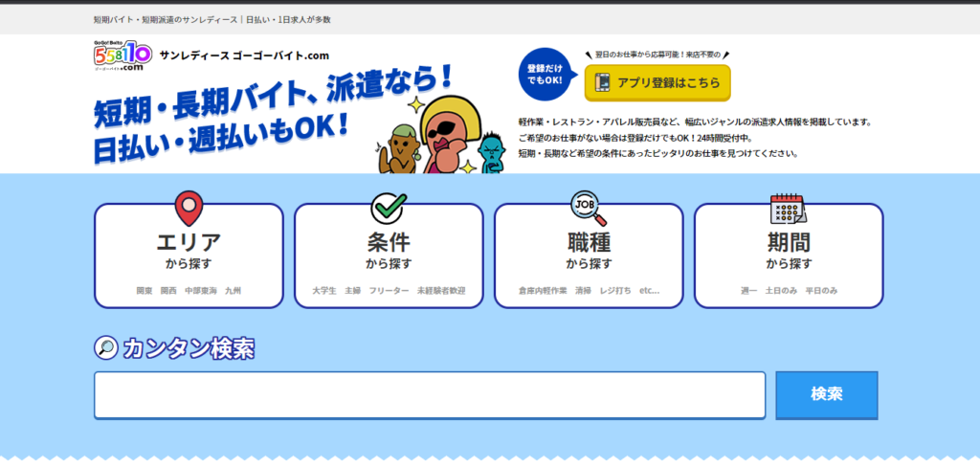Screen dimensions: 980x467
Task: Click the 短期・長期バイト、派遣なら! headline banner
Action: pyautogui.click(x=273, y=116)
